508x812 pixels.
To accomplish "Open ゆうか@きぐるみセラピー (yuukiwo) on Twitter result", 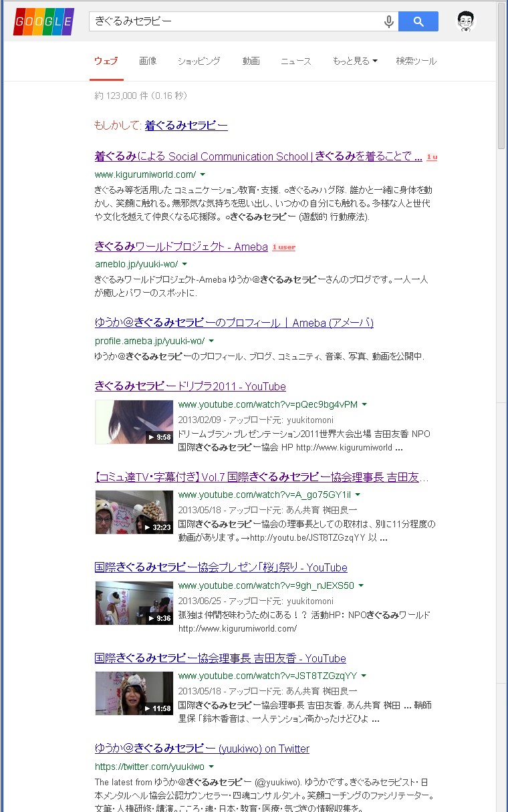I will (x=202, y=749).
